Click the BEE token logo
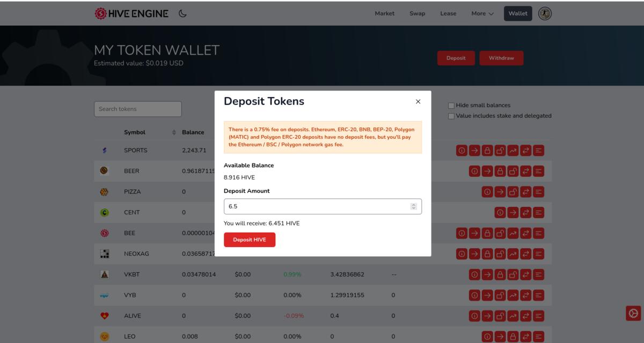The height and width of the screenshot is (343, 644). (104, 233)
